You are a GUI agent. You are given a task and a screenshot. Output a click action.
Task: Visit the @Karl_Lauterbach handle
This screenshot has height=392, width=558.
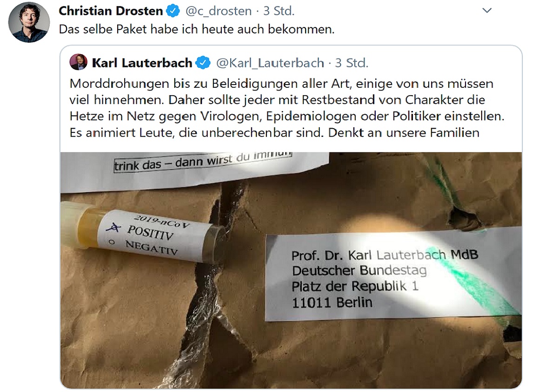tap(270, 63)
